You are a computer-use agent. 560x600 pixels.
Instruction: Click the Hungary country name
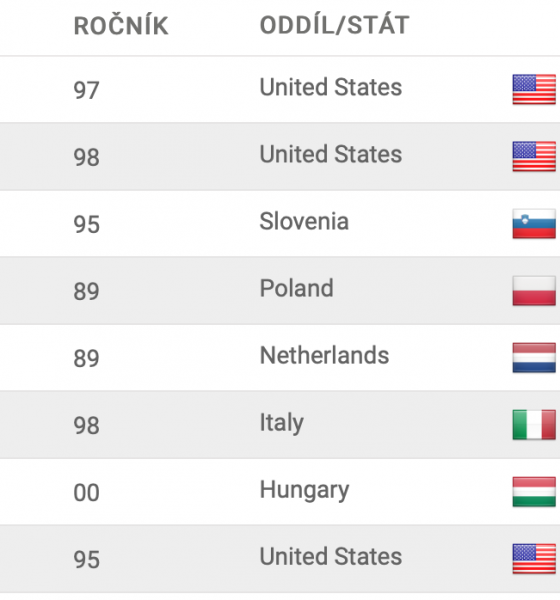(x=304, y=490)
